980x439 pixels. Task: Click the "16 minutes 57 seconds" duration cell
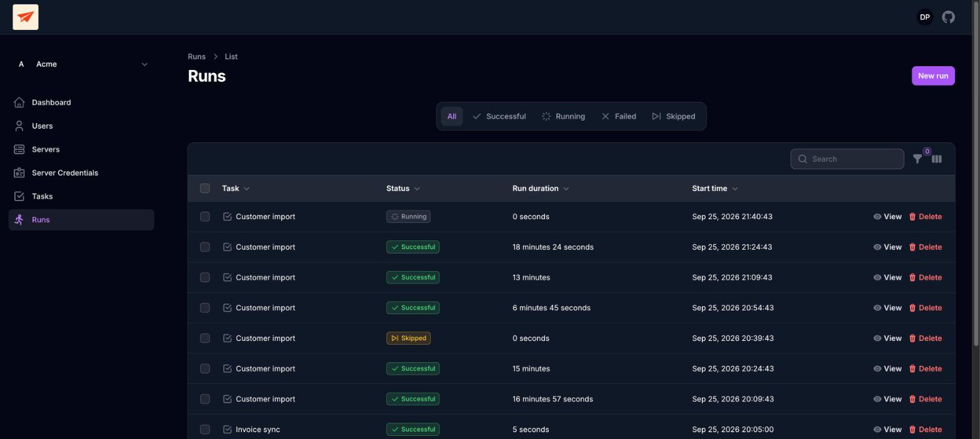tap(552, 399)
